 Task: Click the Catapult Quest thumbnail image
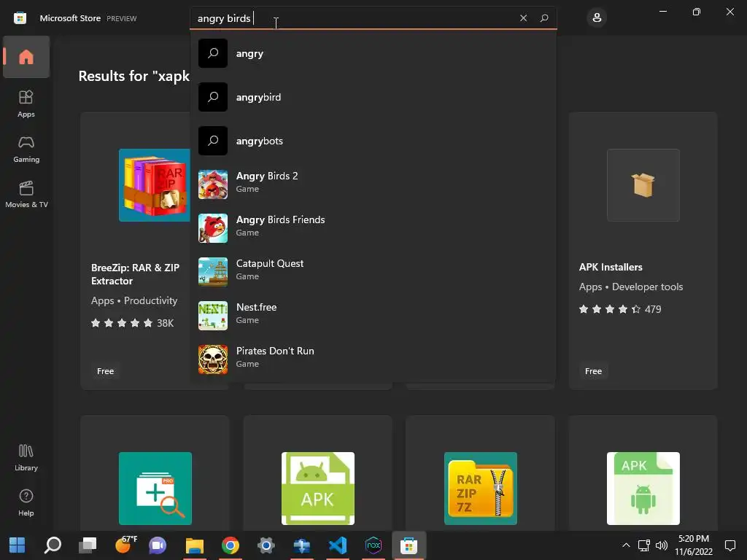click(213, 272)
